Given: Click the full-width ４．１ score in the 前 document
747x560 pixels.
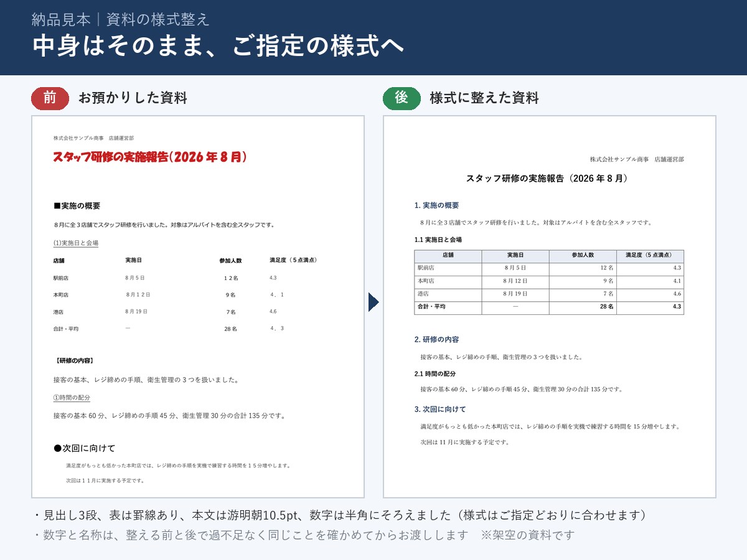Looking at the screenshot, I should point(277,294).
